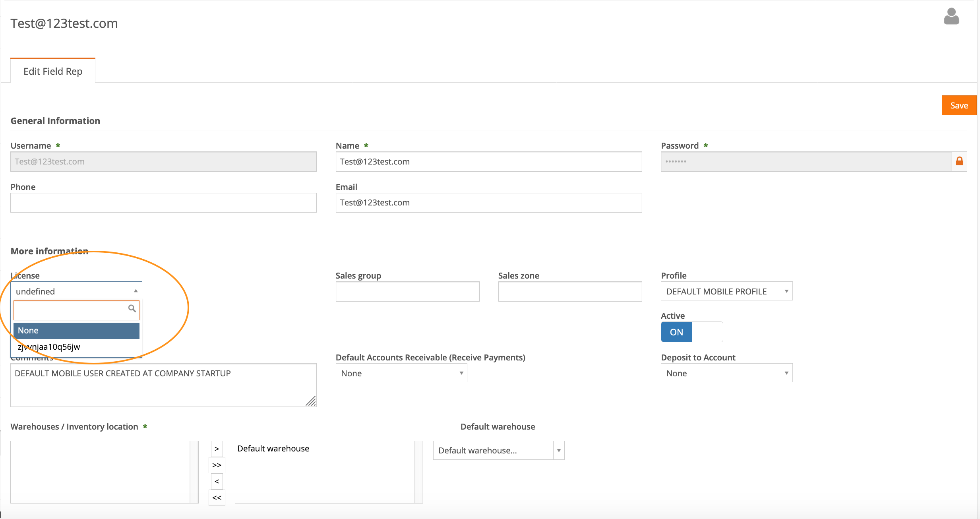The height and width of the screenshot is (519, 980).
Task: Expand the Deposit to Account dropdown
Action: (726, 373)
